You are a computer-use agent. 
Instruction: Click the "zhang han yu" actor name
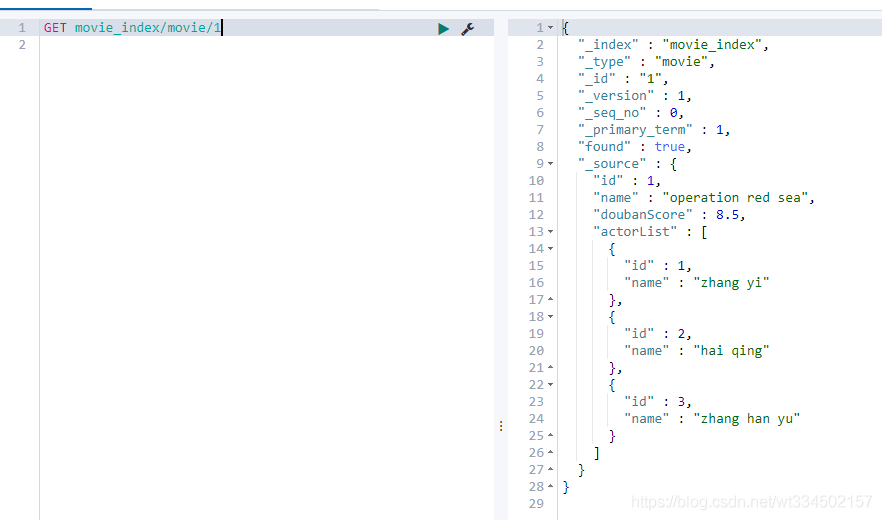tap(746, 419)
